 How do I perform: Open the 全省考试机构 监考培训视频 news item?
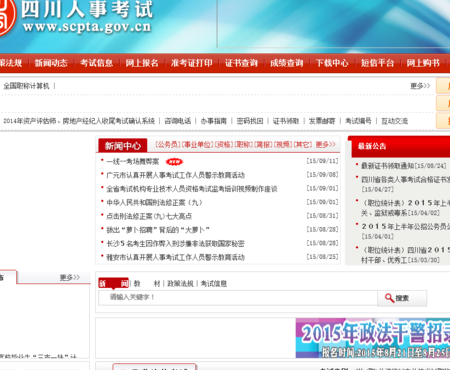192,189
